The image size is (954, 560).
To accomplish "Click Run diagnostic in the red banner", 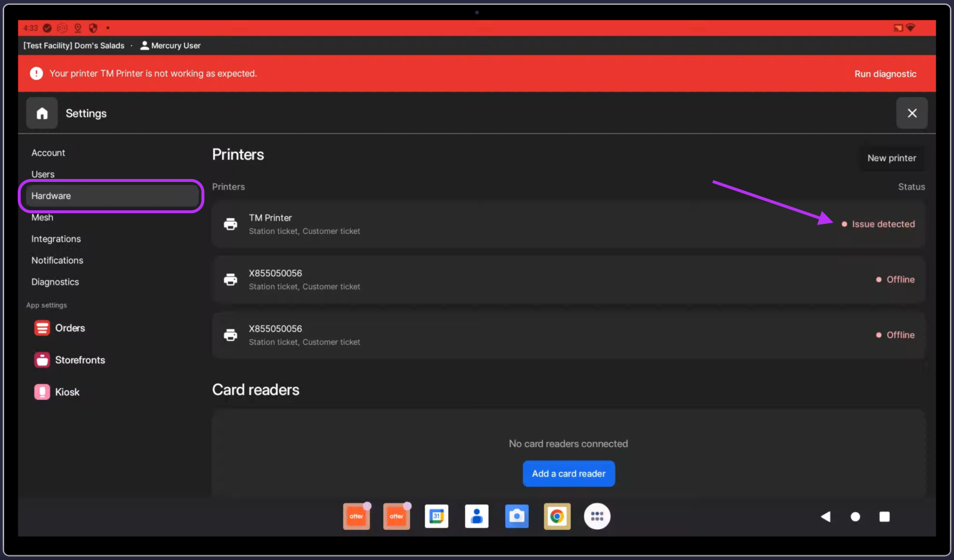I will (885, 74).
